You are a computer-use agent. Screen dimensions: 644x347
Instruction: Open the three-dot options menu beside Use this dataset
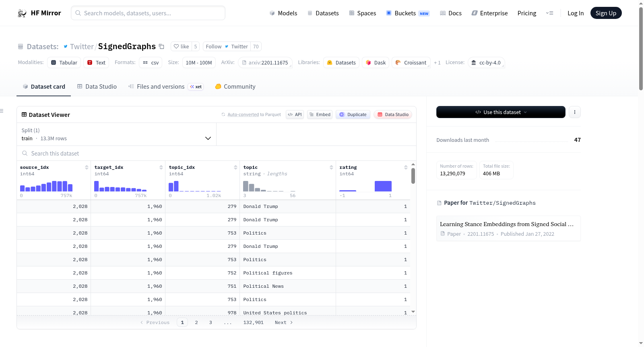point(575,112)
